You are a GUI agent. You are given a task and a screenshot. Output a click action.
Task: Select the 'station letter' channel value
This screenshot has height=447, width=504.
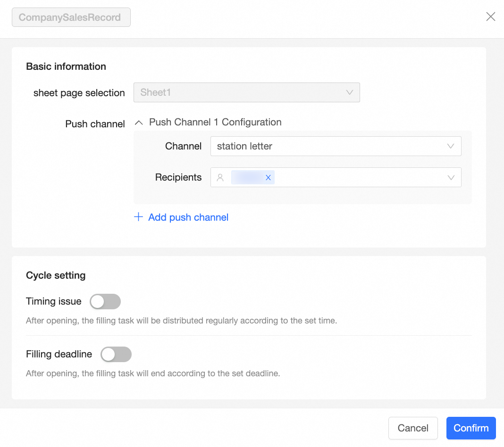(x=244, y=146)
